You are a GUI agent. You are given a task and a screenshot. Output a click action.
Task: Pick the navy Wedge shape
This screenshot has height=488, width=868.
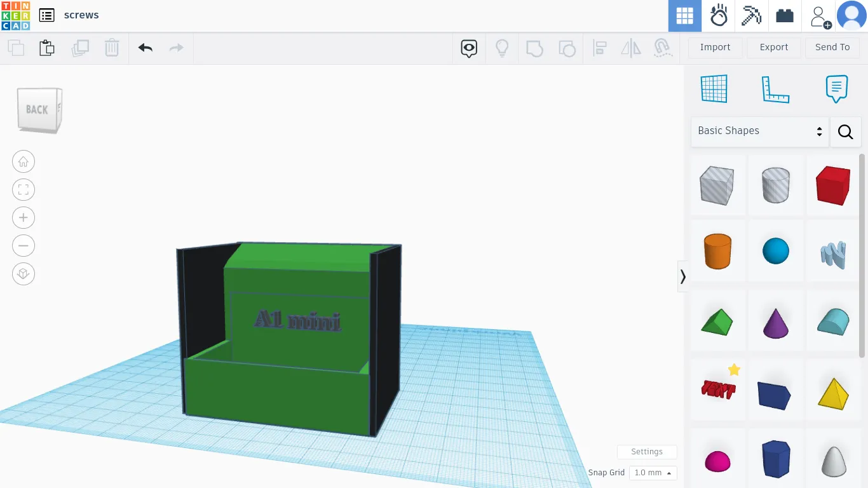pos(775,395)
